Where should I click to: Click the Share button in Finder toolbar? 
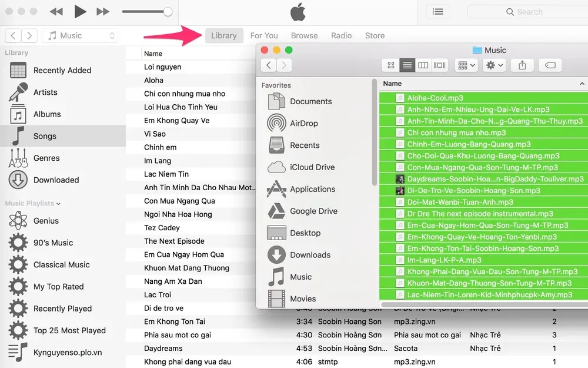522,65
